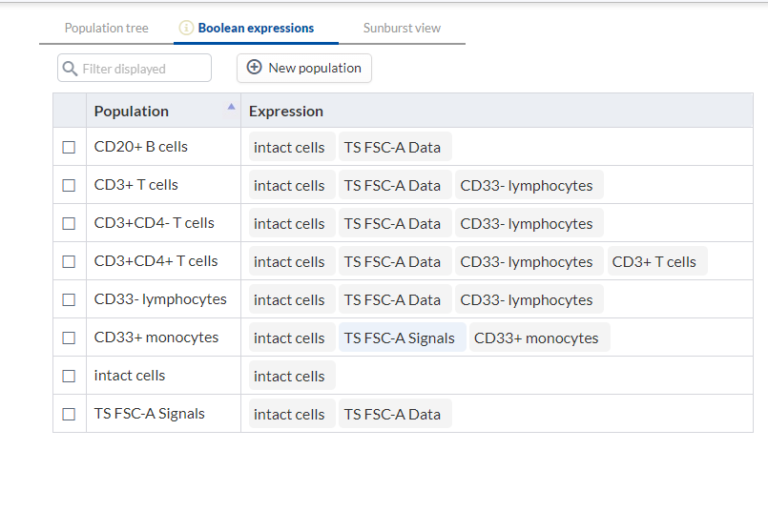Check the CD3+CD4+ T cells checkbox

point(69,262)
